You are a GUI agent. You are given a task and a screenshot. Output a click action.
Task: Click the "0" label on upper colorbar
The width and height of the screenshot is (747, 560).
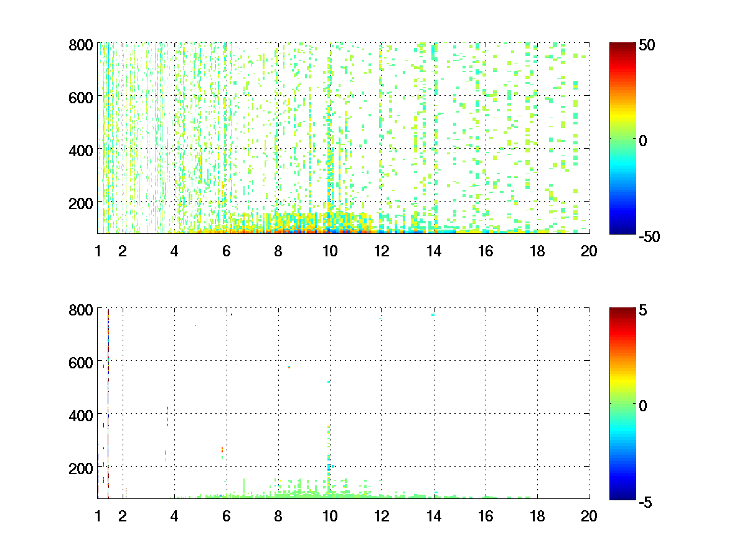644,141
